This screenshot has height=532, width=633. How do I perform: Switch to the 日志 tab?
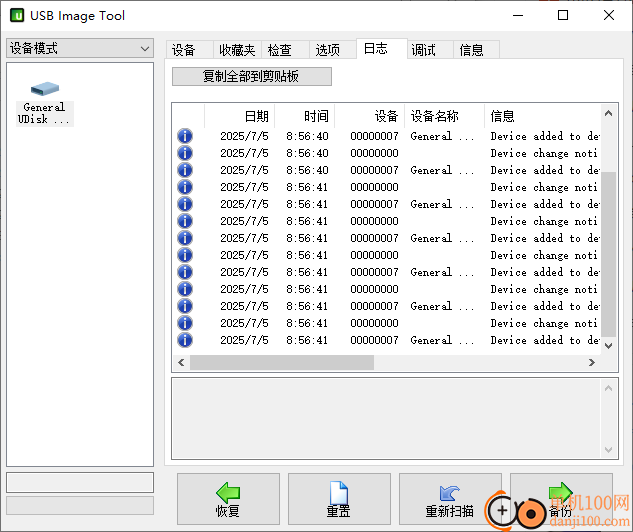coord(381,49)
